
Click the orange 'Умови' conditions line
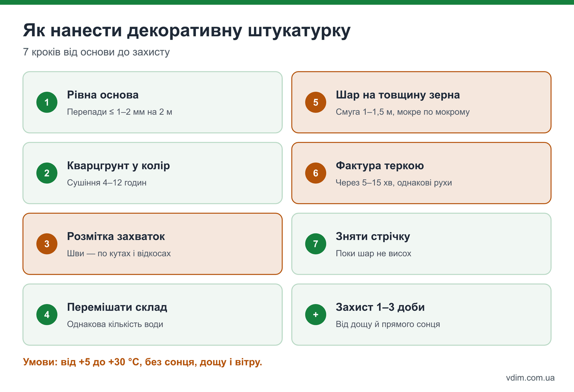[142, 362]
